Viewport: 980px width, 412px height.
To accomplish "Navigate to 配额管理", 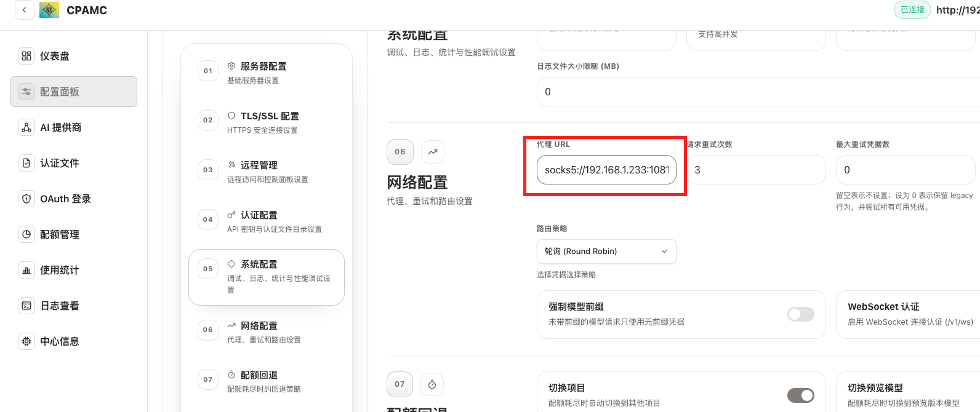I will click(73, 234).
